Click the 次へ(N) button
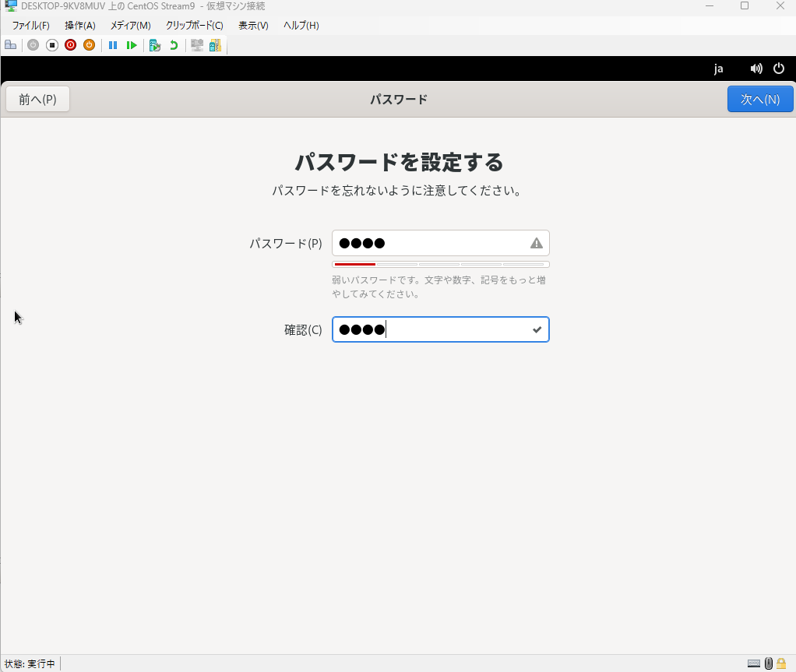 (759, 99)
